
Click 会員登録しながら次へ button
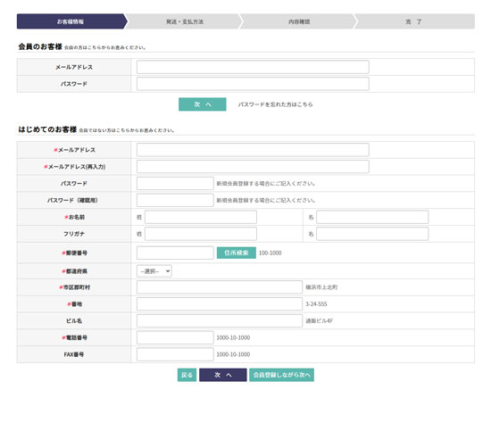pyautogui.click(x=281, y=375)
